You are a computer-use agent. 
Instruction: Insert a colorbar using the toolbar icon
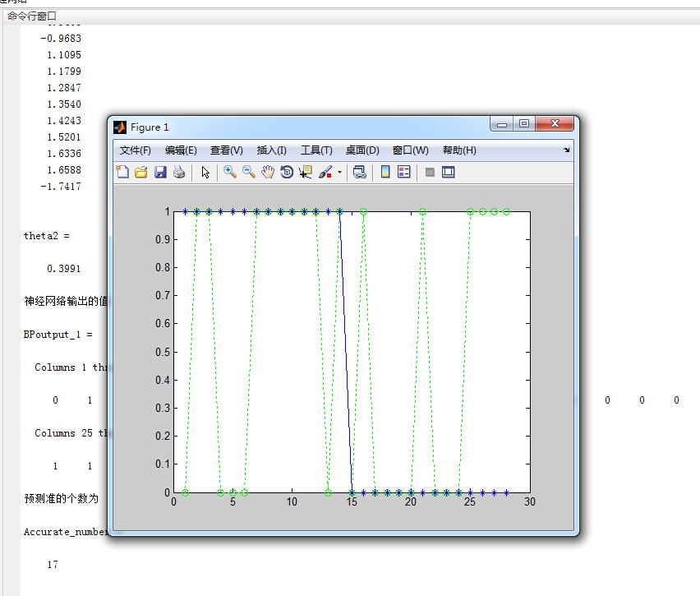385,172
